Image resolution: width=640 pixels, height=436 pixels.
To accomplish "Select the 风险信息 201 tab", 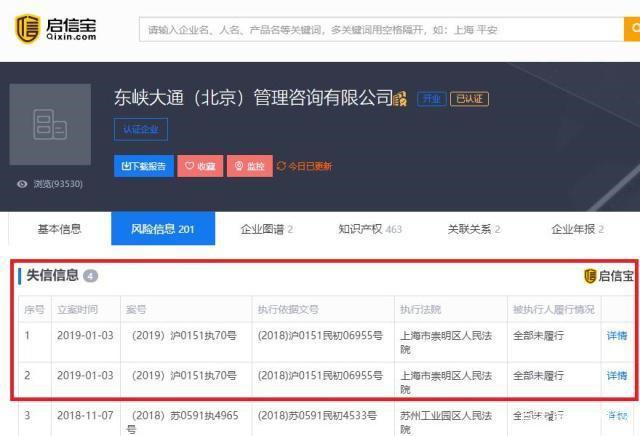I will (163, 229).
